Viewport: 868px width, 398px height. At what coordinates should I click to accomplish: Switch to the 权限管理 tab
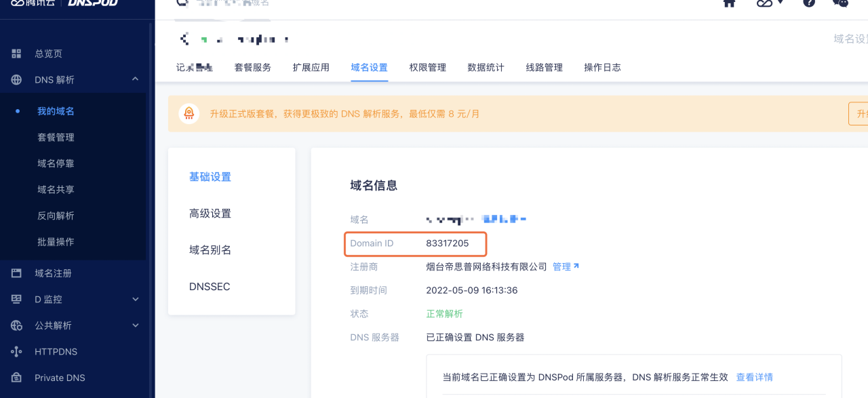pyautogui.click(x=427, y=67)
